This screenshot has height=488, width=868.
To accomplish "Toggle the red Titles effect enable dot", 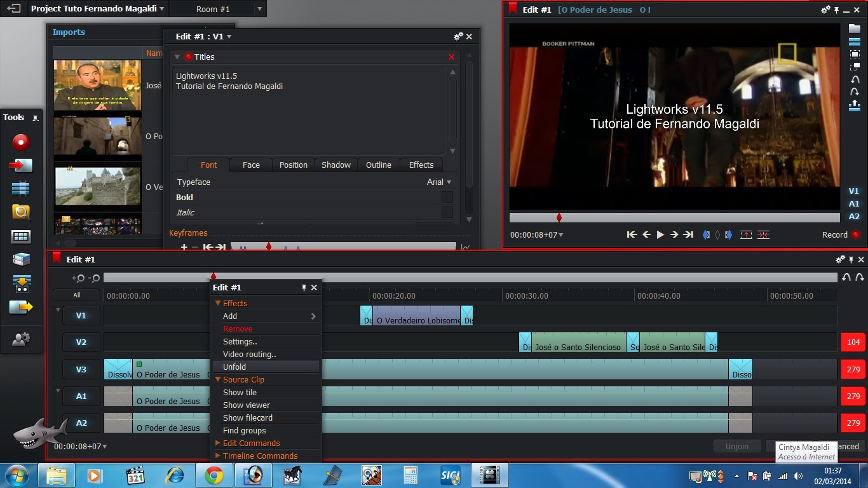I will pos(188,57).
